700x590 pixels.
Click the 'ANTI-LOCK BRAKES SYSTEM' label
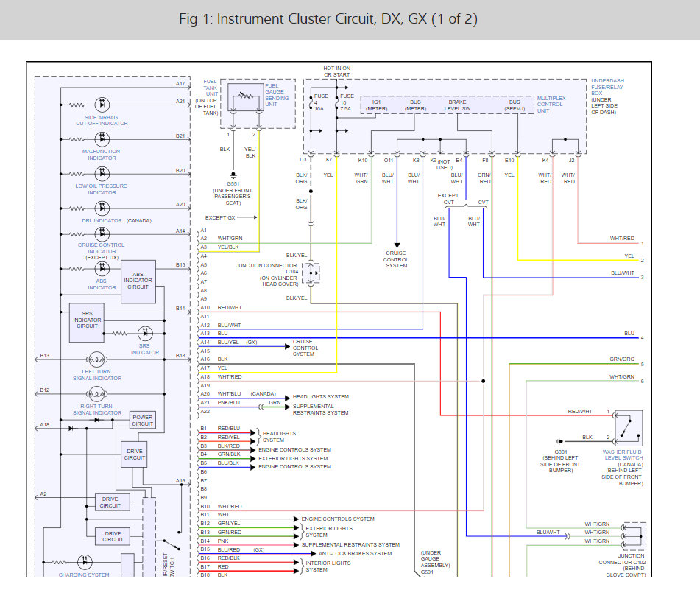click(356, 553)
